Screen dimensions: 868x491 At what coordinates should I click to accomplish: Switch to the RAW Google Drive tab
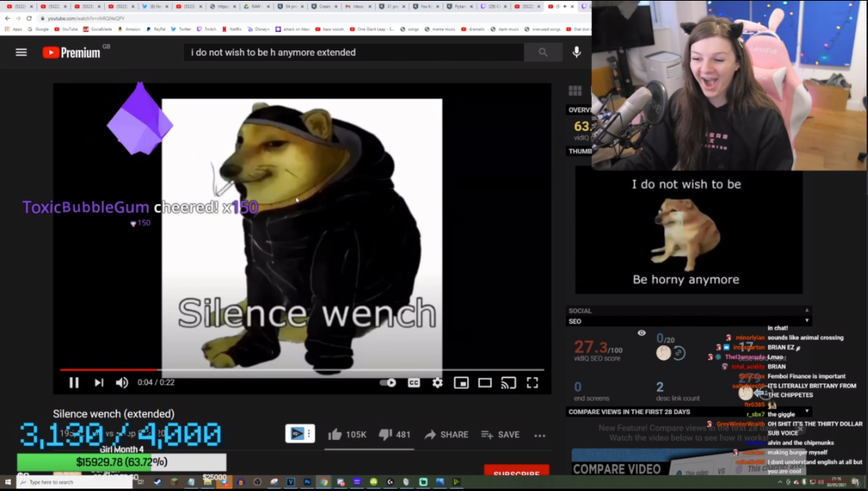[x=256, y=7]
